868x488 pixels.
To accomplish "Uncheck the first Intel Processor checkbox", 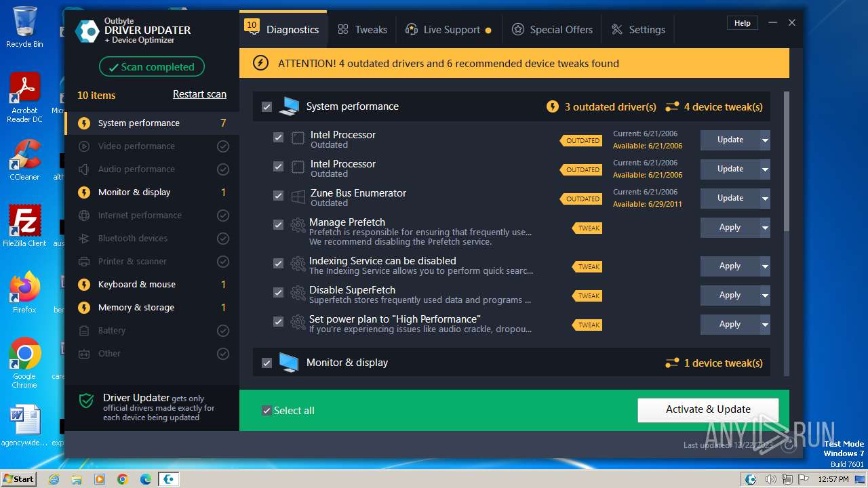I will 278,138.
